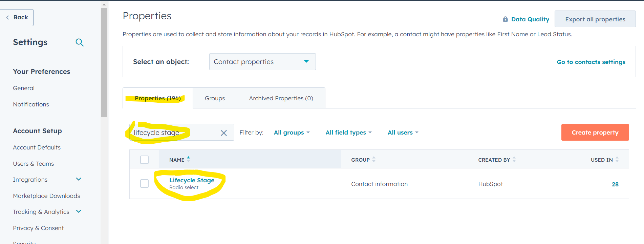Go to General preferences
This screenshot has height=244, width=644.
click(24, 88)
